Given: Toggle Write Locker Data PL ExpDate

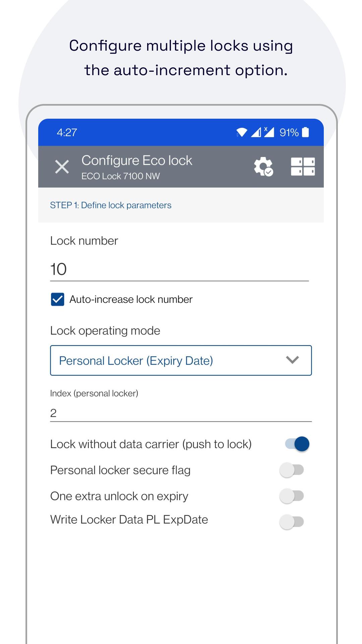Looking at the screenshot, I should point(292,522).
